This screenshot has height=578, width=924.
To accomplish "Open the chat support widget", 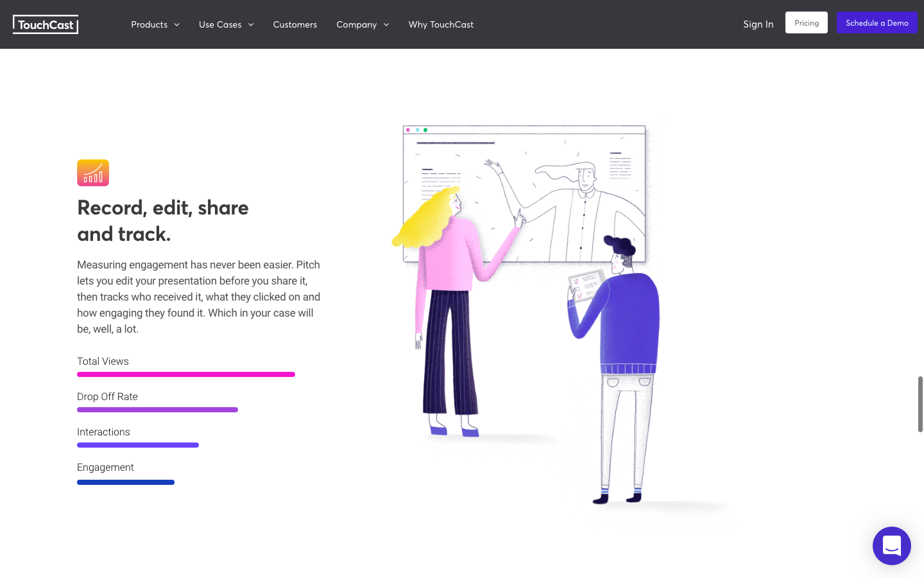I will click(x=892, y=546).
